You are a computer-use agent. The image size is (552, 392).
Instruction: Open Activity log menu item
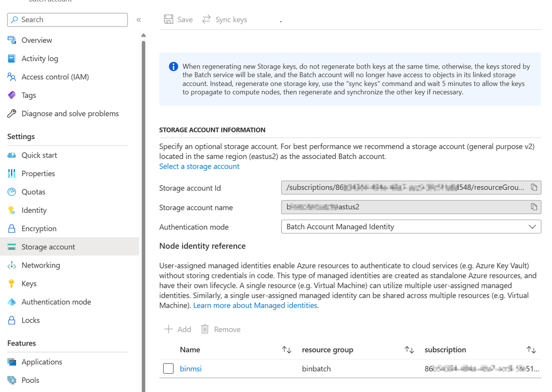pos(40,58)
